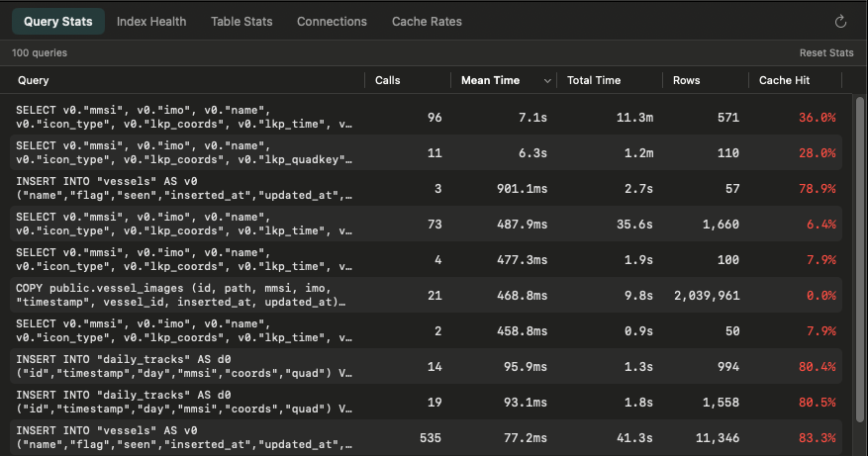
Task: Click the refresh icon at top right
Action: click(x=840, y=22)
